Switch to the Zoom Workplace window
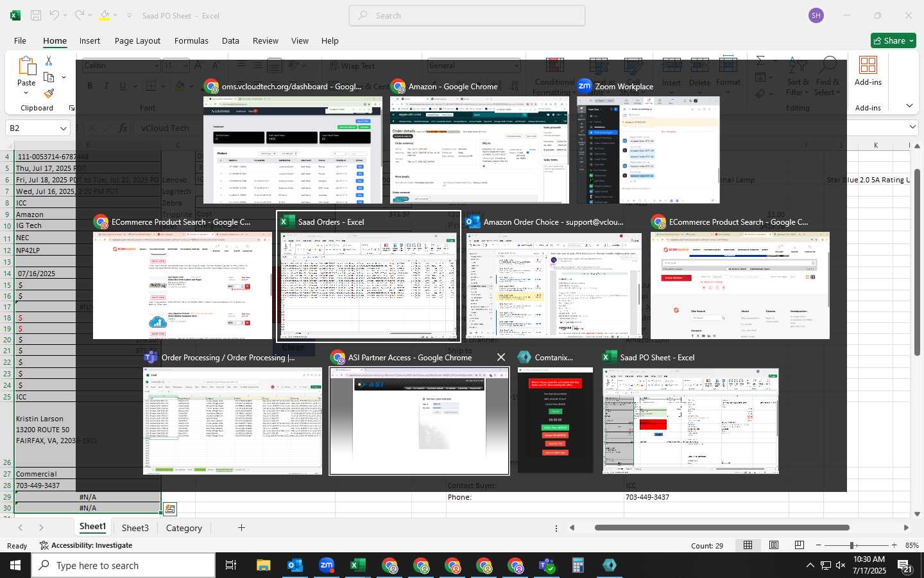Screen dimensions: 924x578 [x=648, y=150]
